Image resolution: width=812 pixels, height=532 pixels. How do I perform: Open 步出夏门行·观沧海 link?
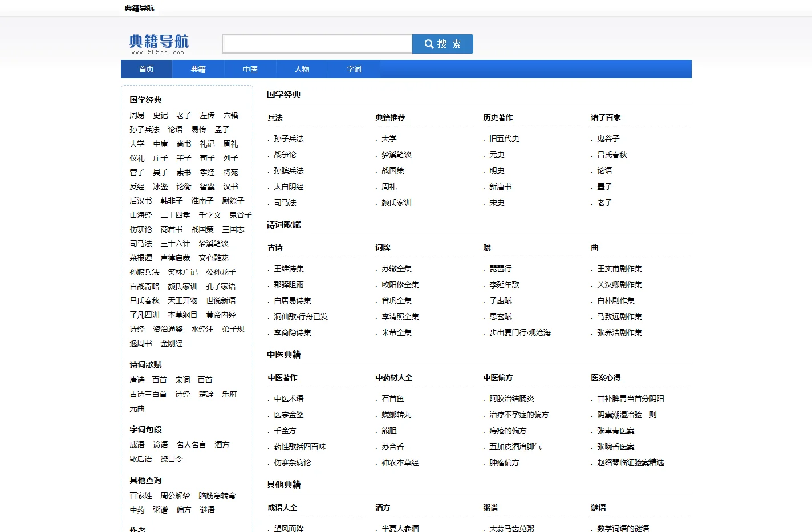point(520,332)
